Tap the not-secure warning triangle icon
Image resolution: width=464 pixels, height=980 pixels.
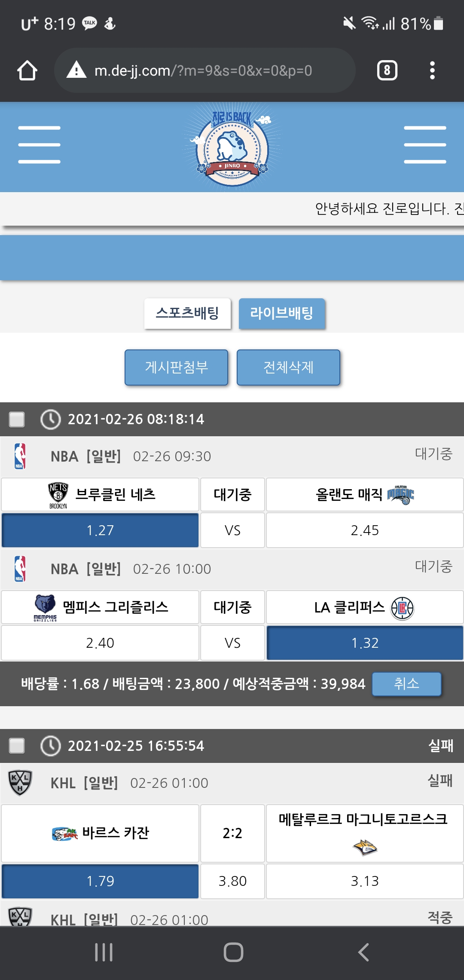pos(76,70)
